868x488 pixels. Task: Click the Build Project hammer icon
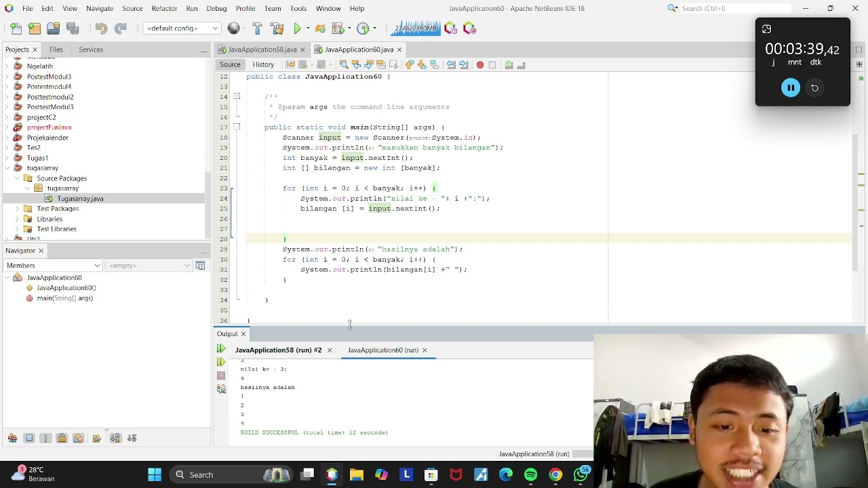pos(257,28)
